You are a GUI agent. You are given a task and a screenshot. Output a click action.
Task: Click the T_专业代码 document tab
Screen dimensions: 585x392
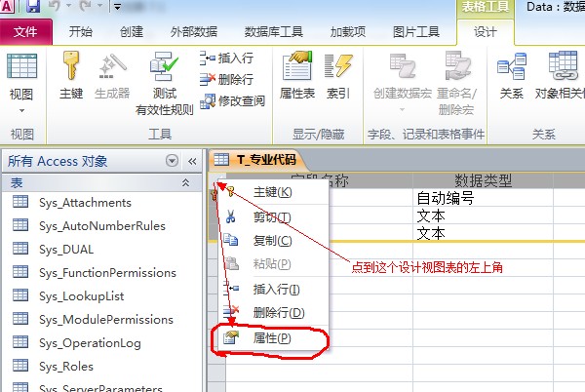click(257, 160)
